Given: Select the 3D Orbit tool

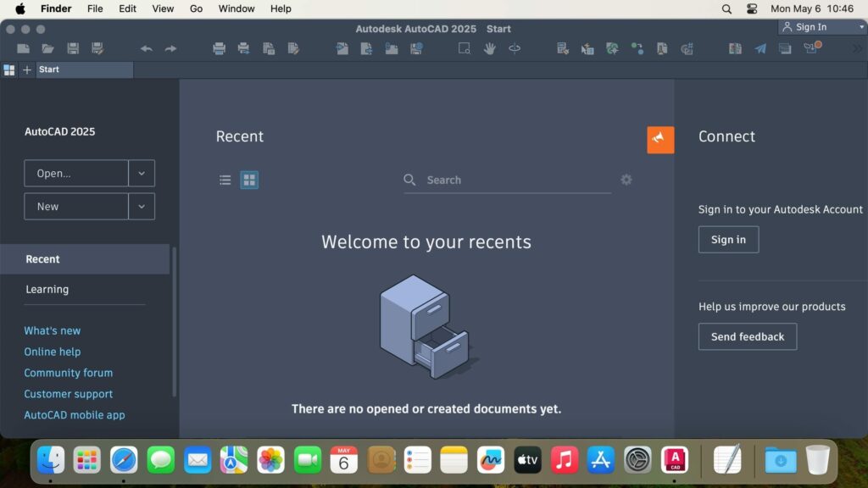Looking at the screenshot, I should click(515, 48).
